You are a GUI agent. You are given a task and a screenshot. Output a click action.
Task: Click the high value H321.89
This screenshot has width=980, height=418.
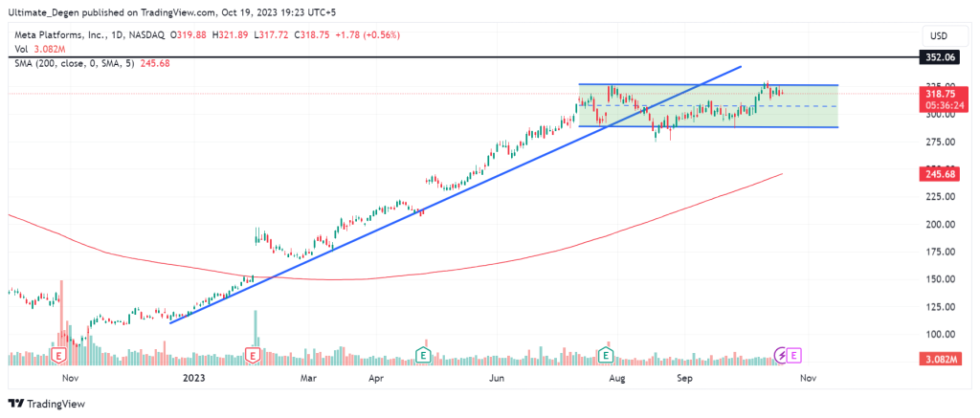(231, 35)
